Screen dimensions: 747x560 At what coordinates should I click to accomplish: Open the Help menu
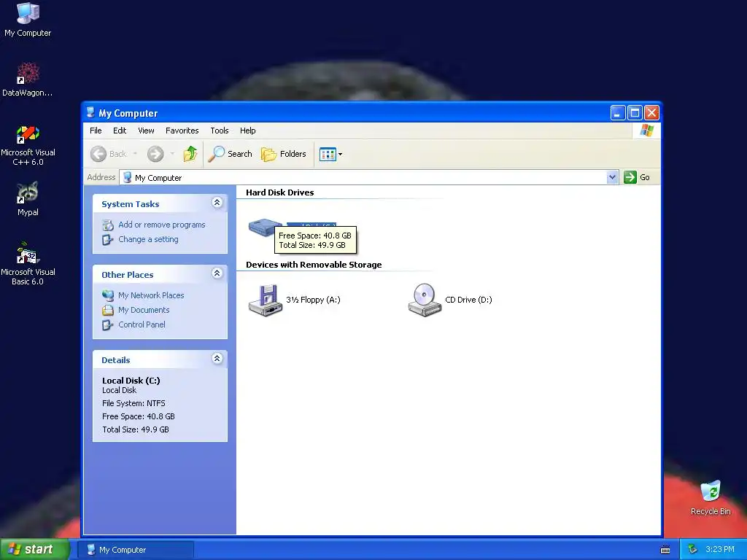[x=248, y=131]
